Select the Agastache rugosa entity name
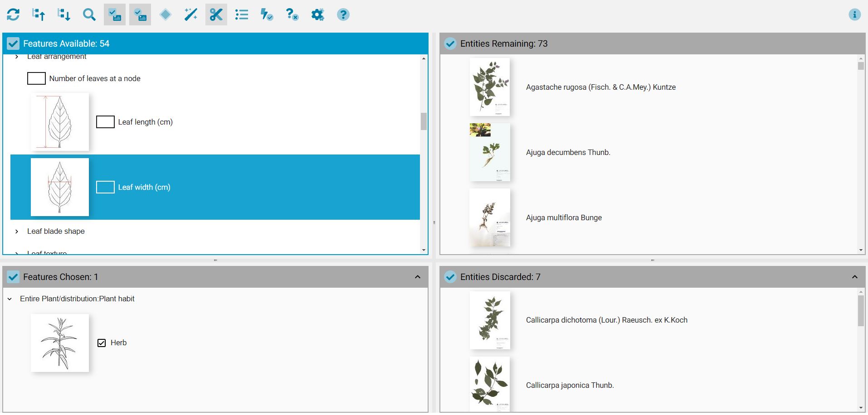Image resolution: width=868 pixels, height=415 pixels. (x=601, y=87)
